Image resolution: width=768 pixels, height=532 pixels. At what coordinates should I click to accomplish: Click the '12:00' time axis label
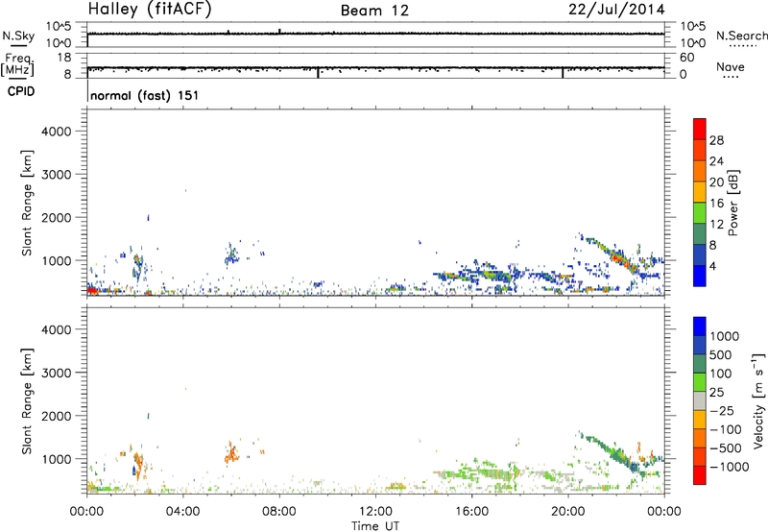pyautogui.click(x=375, y=512)
